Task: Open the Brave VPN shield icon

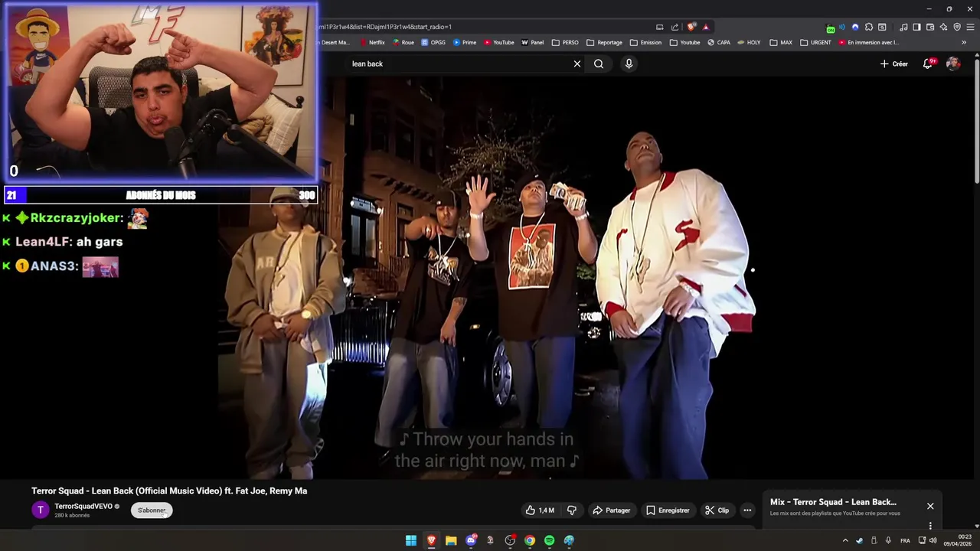Action: tap(957, 27)
